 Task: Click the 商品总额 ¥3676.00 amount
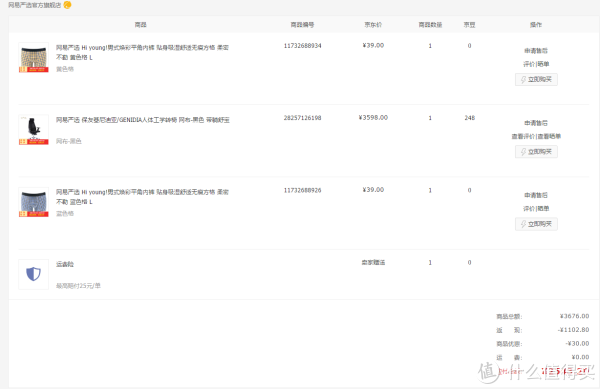574,316
